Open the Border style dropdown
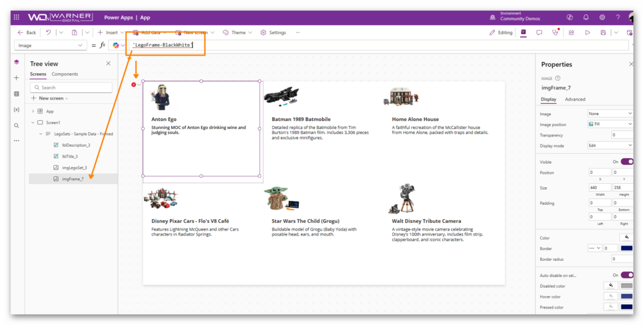The width and height of the screenshot is (644, 325). [x=594, y=248]
